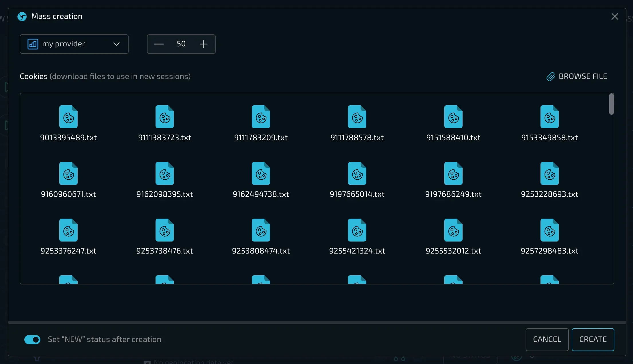Close the Mass creation dialog
633x364 pixels.
615,17
